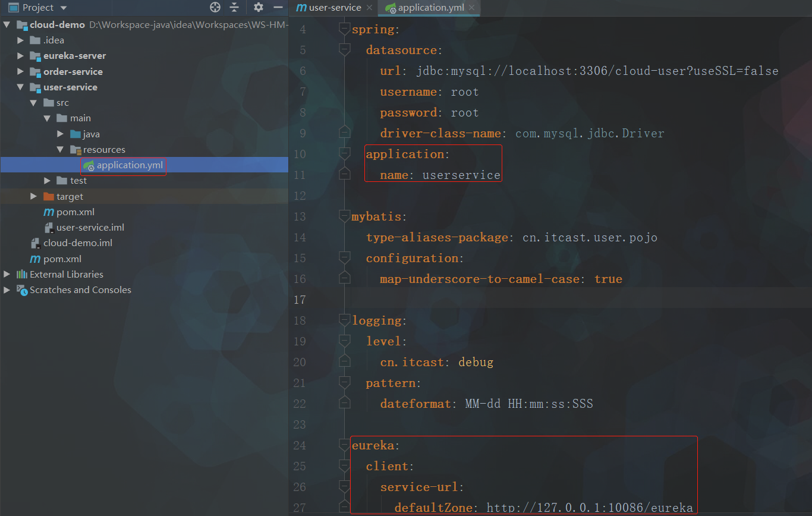
Task: Click line number 12 in the gutter
Action: [x=299, y=196]
